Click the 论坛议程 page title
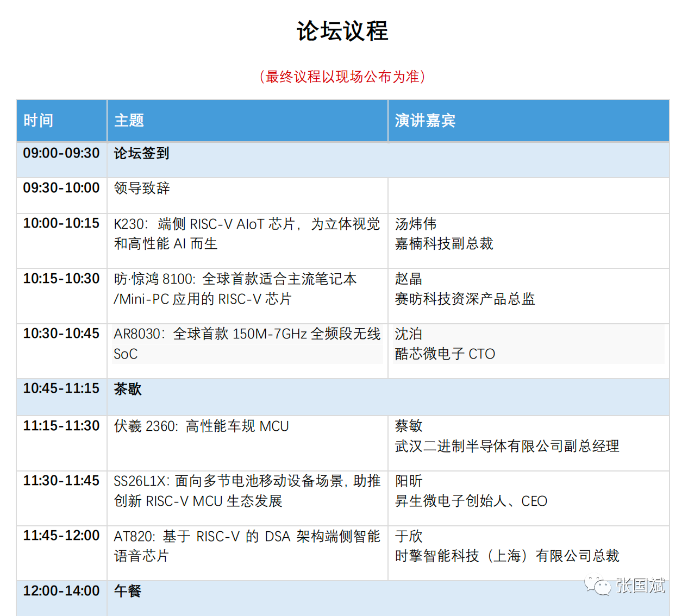Screen dimensions: 688x616 click(342, 31)
